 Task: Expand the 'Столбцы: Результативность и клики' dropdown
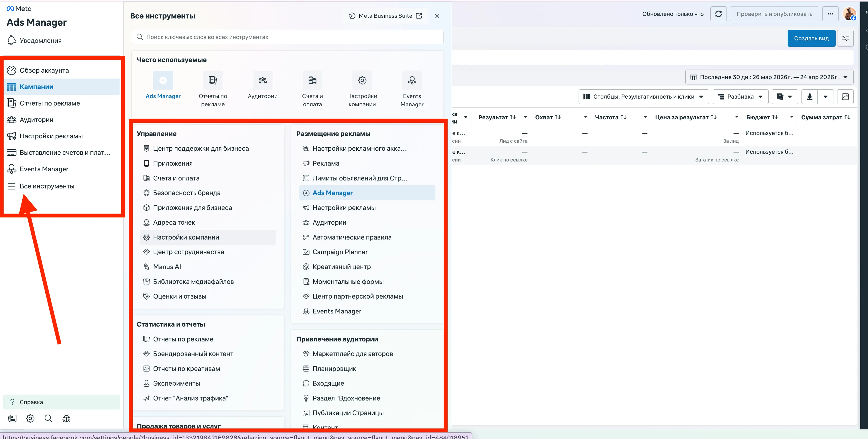point(644,97)
